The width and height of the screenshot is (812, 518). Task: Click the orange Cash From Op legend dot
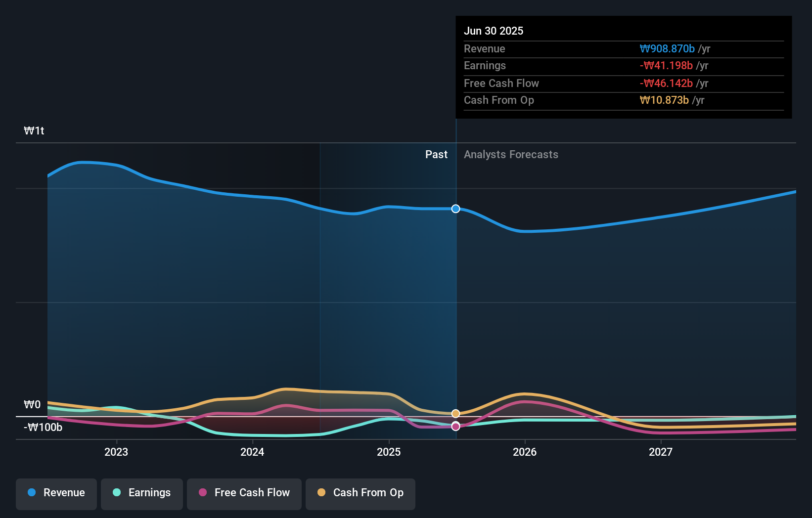coord(321,493)
